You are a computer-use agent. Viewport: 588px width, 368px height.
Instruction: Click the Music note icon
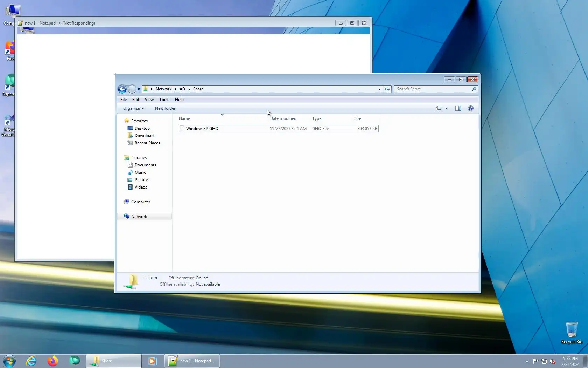(x=130, y=172)
